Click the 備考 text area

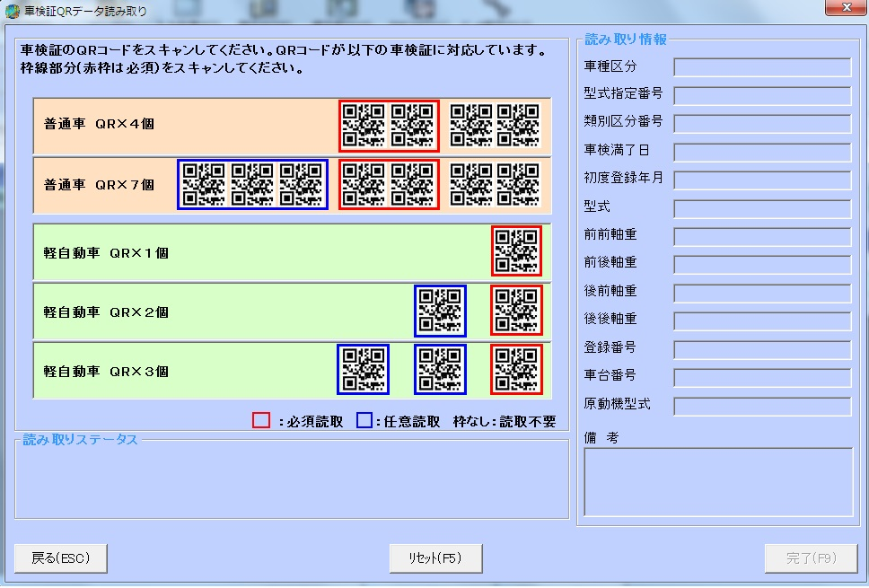tap(718, 482)
